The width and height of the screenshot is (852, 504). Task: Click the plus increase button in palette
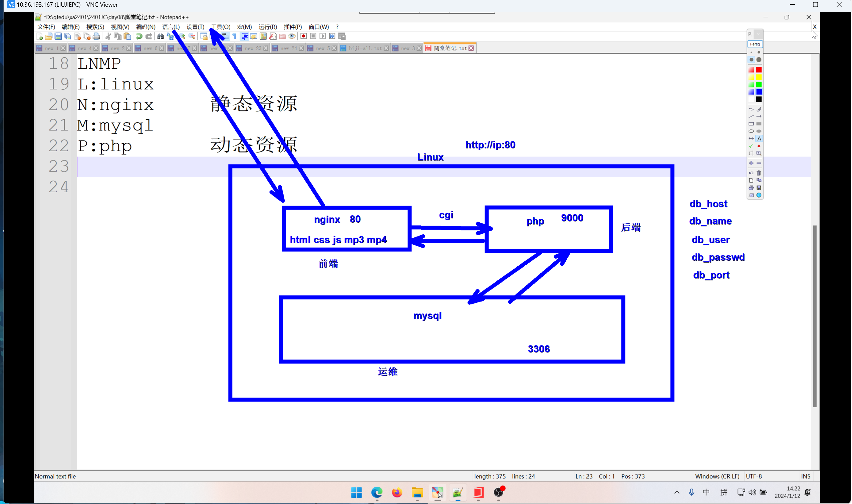click(x=751, y=163)
